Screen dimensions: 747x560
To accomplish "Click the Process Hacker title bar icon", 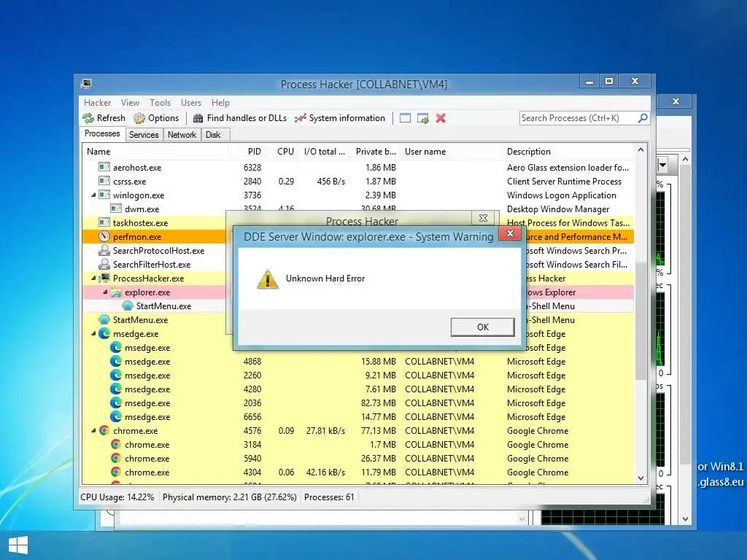I will 86,84.
